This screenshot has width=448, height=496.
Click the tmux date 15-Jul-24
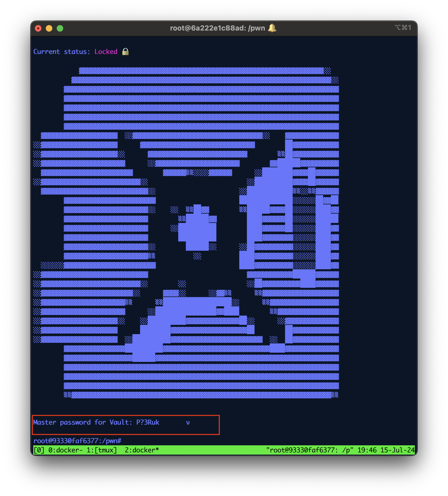point(397,450)
